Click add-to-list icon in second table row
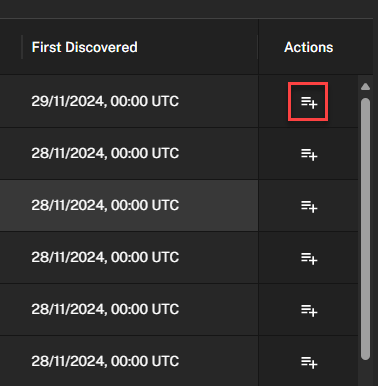The width and height of the screenshot is (378, 386). (309, 154)
